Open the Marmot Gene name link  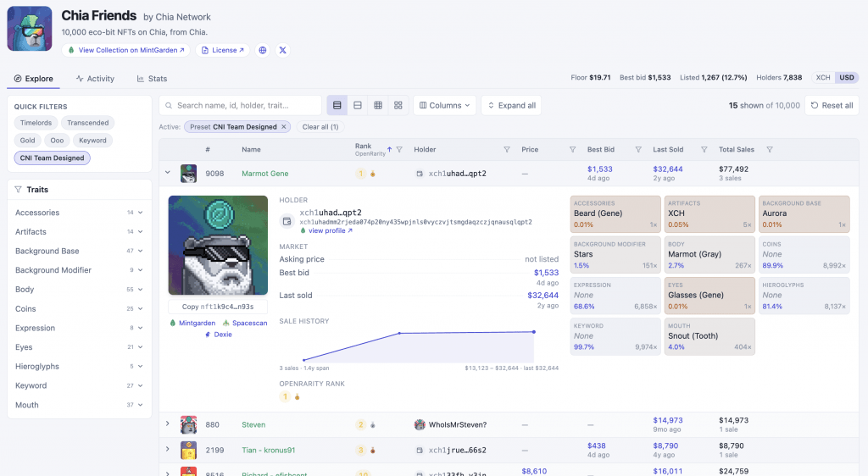(264, 174)
